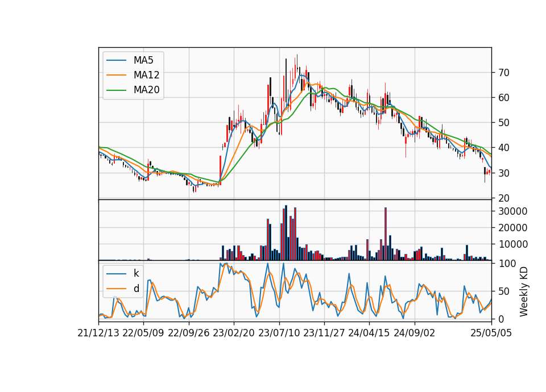Viewport: 546px width, 392px height.
Task: Click the price axis value 70
Action: click(x=504, y=73)
